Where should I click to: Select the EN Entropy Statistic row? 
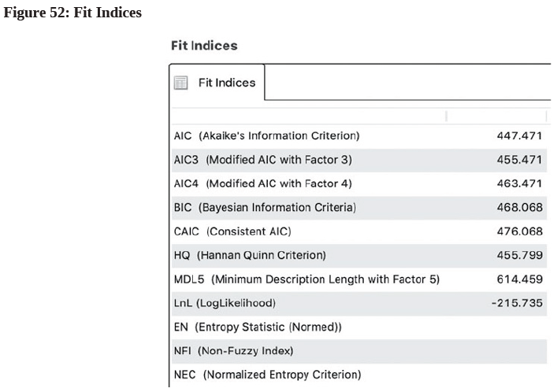(359, 327)
